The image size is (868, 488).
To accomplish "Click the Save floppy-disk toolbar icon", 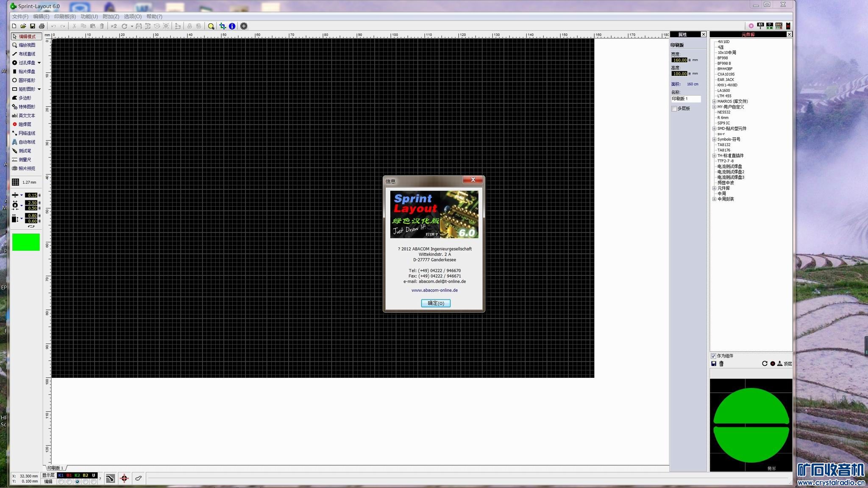I will point(33,26).
